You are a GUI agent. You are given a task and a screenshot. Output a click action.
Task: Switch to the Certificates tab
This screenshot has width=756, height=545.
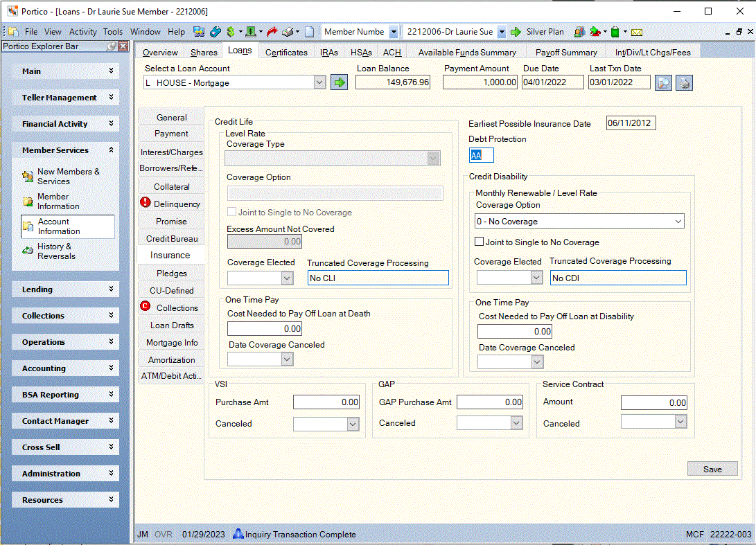coord(286,52)
